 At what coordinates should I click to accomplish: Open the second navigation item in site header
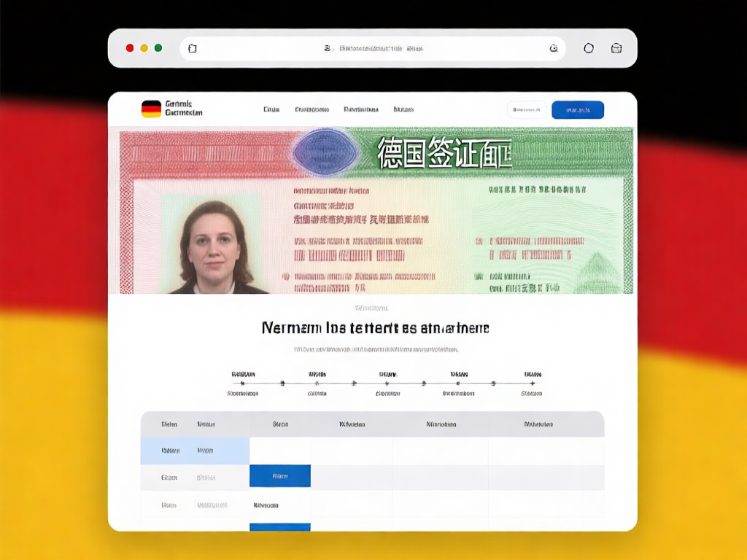[311, 109]
